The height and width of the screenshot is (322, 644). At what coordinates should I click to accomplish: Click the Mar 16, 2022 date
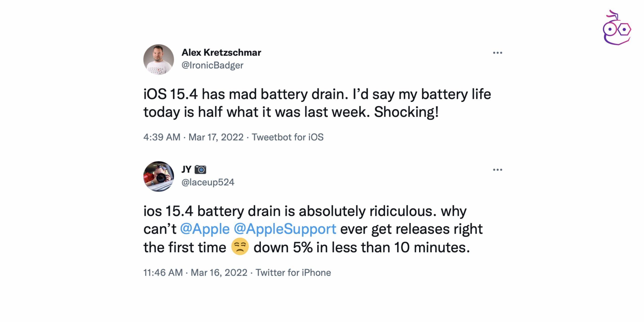coord(219,273)
